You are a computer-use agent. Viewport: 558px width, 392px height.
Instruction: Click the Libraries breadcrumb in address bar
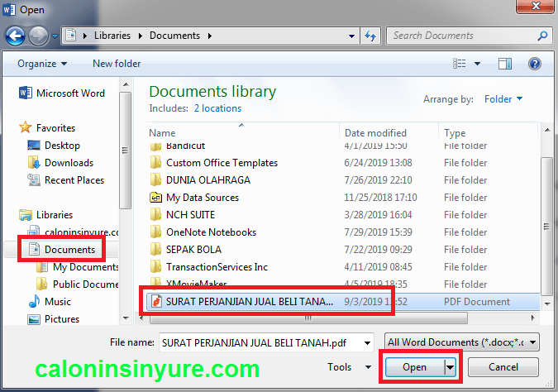click(x=112, y=36)
